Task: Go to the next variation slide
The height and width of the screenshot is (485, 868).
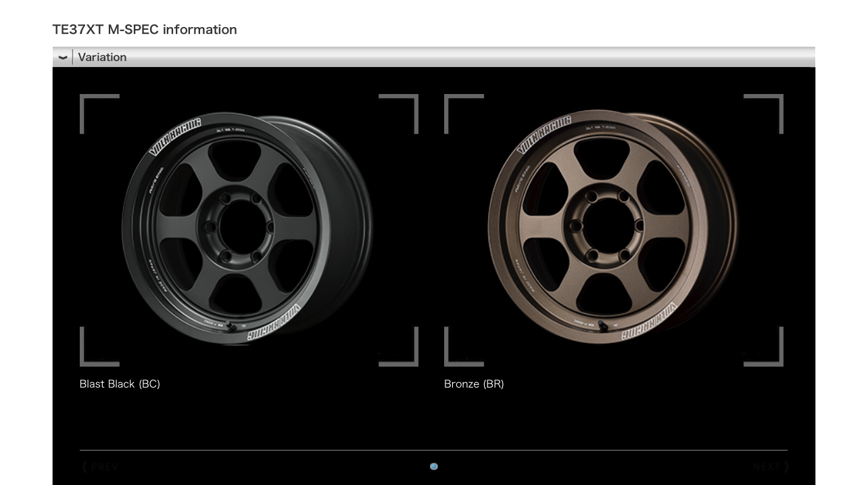Action: click(771, 466)
